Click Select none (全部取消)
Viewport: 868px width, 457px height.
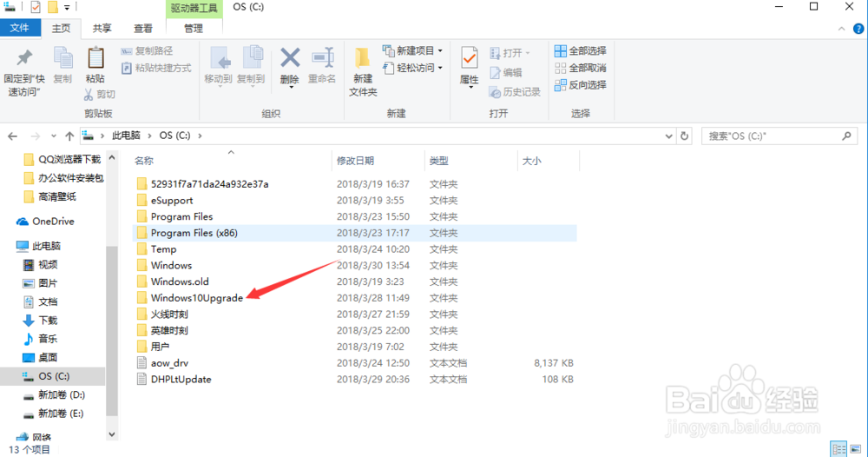pos(581,68)
